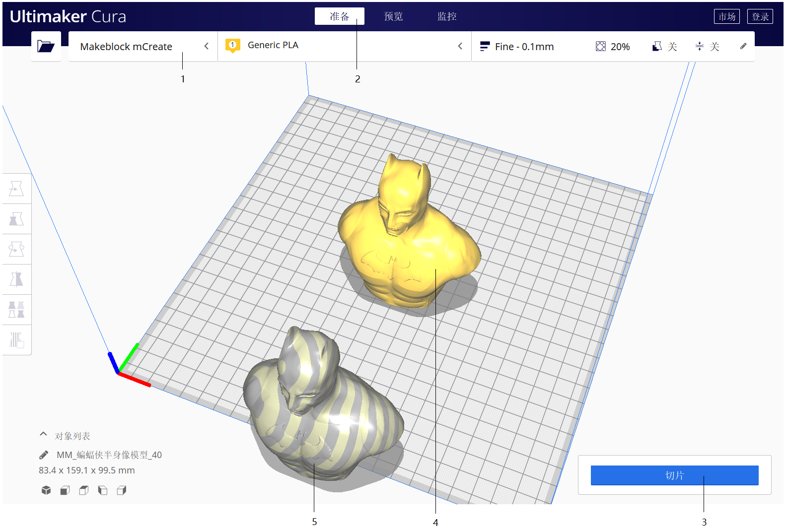Screen dimensions: 787x532
Task: Click the Fine profile layer icon
Action: click(485, 46)
